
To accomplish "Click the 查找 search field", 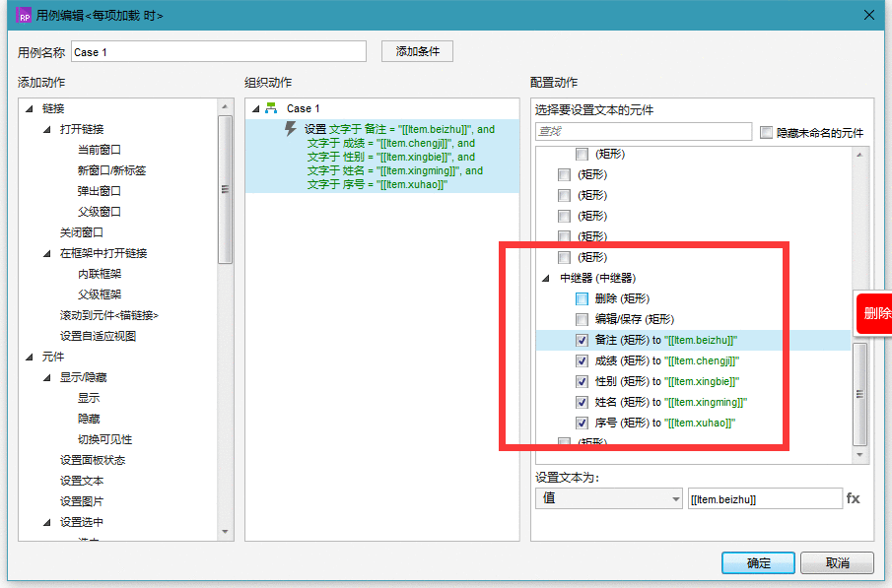I will point(644,131).
